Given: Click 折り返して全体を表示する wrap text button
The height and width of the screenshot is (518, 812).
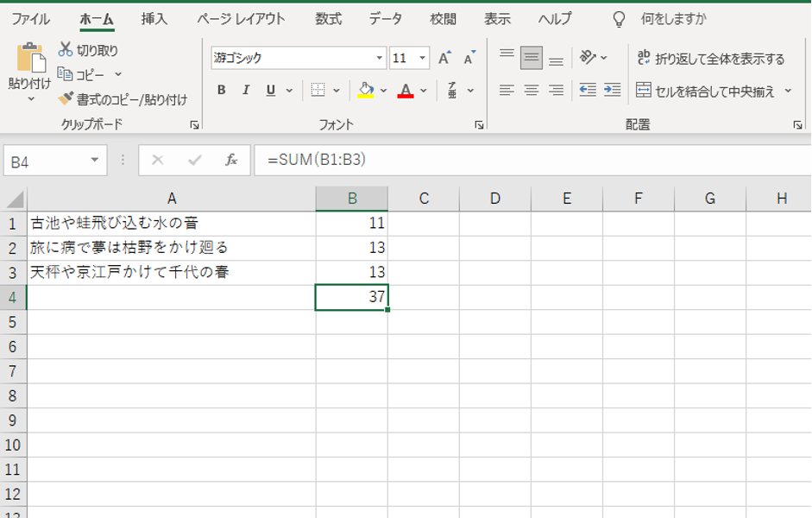Looking at the screenshot, I should [x=711, y=59].
